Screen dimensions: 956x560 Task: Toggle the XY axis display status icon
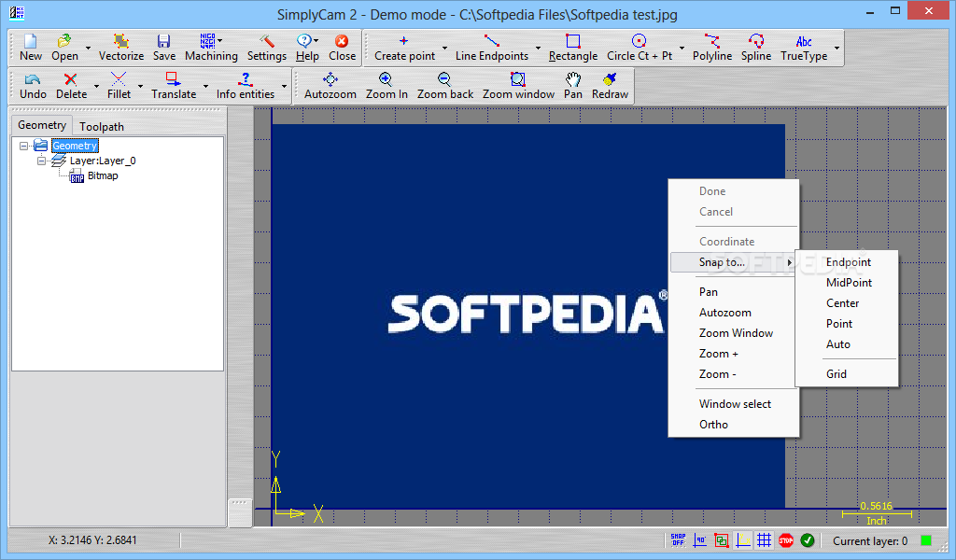[x=743, y=539]
